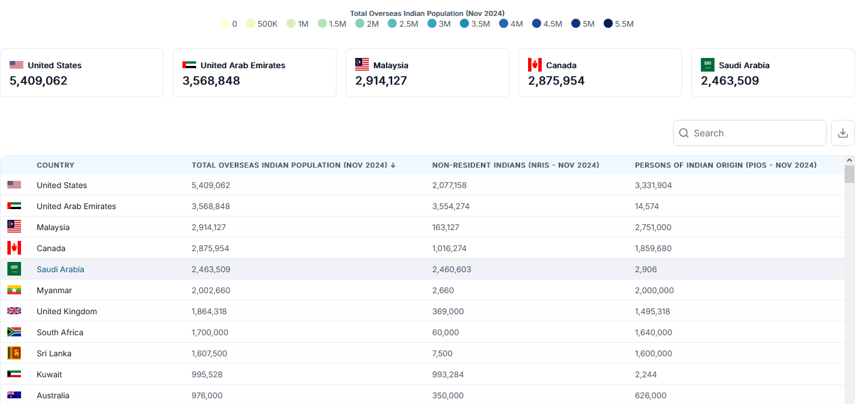Click the Canada flag in top card
This screenshot has height=404, width=868.
535,65
